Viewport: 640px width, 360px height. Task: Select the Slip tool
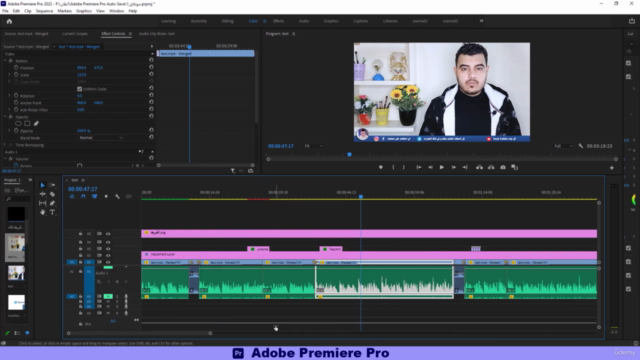(x=42, y=203)
